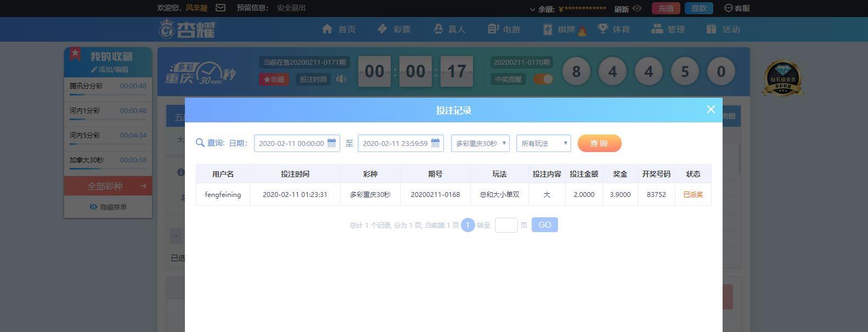
Task: Click the 杏耀 site logo
Action: (x=188, y=29)
